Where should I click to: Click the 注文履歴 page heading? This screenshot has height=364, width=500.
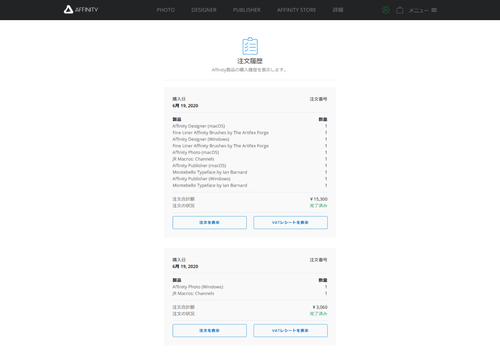pyautogui.click(x=250, y=61)
